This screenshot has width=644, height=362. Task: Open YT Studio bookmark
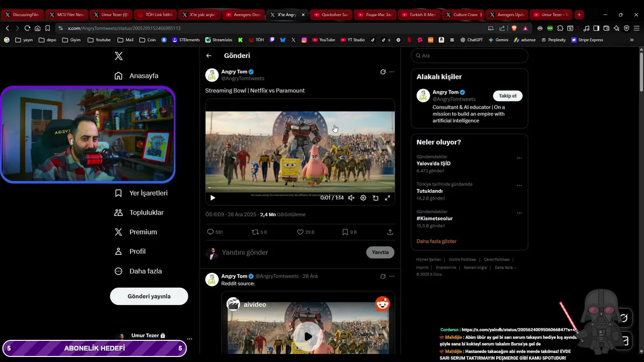353,40
